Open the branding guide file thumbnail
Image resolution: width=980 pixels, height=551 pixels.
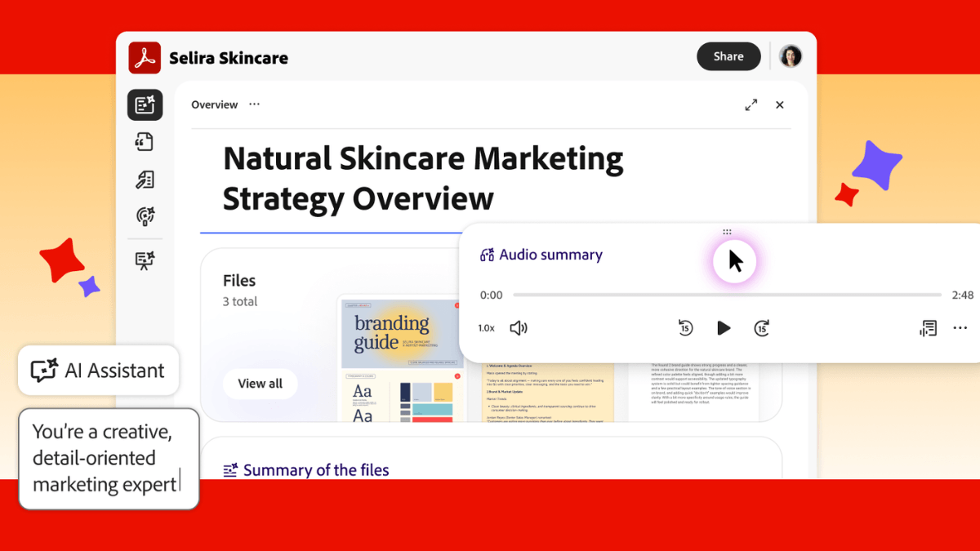402,359
